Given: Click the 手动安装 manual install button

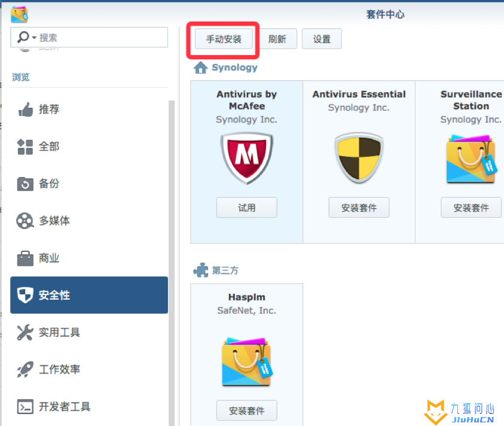Looking at the screenshot, I should point(224,39).
